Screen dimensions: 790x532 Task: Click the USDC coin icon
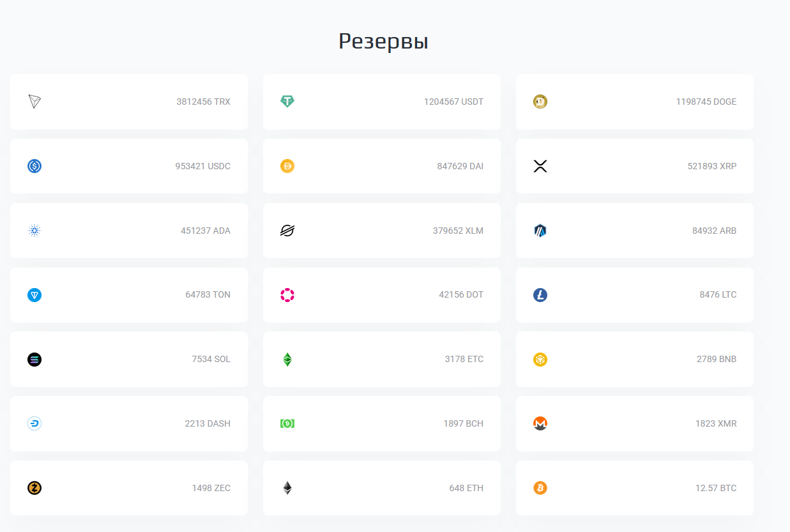(34, 166)
